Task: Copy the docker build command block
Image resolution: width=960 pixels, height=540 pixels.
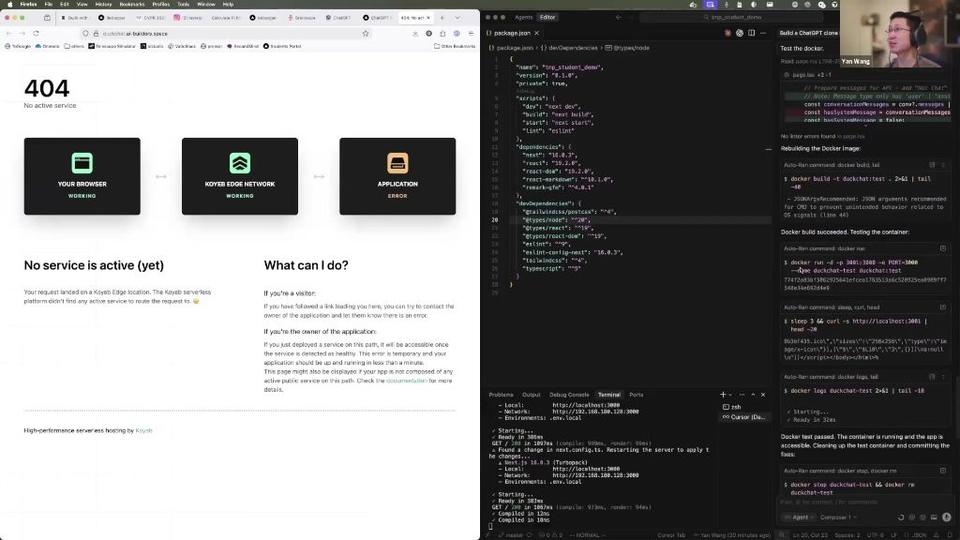Action: [x=932, y=165]
